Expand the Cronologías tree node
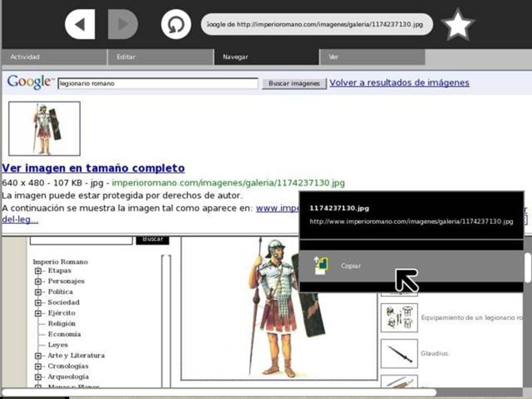532x399 pixels. click(x=38, y=366)
